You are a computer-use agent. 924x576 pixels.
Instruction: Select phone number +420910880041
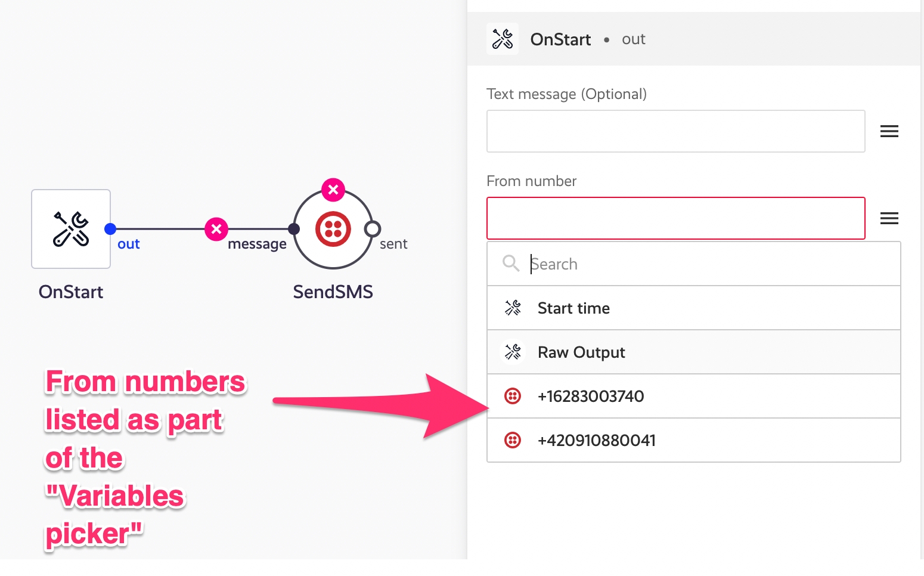597,441
